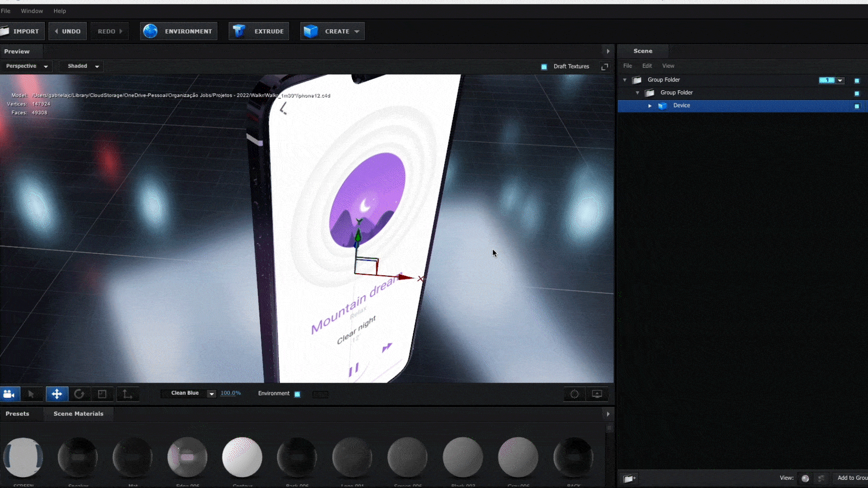Click the Create cube icon
868x488 pixels.
tap(311, 31)
